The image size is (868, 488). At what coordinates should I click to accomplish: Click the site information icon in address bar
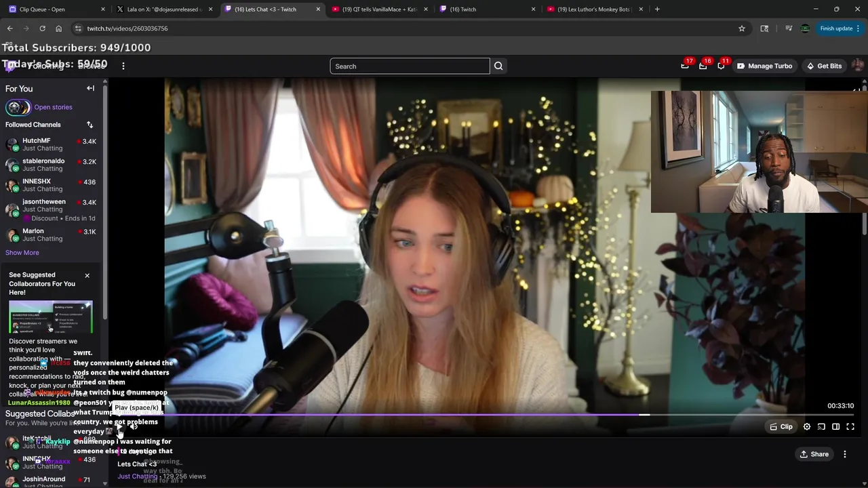[x=78, y=28]
